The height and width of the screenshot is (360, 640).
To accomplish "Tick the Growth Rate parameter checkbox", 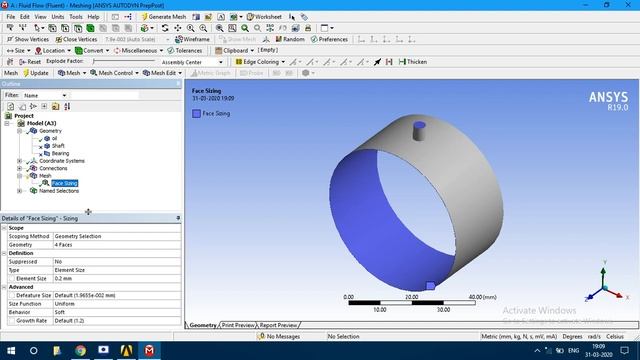I will 11,321.
